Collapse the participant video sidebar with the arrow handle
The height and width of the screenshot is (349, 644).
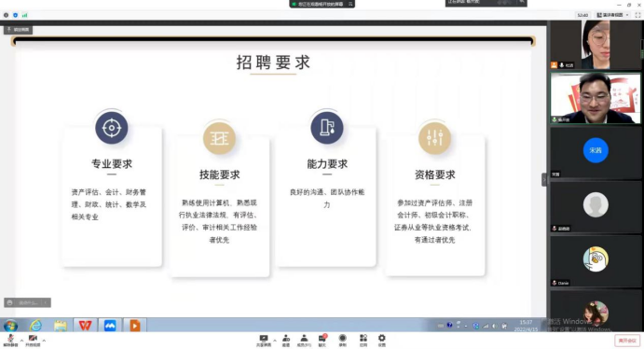tap(544, 180)
